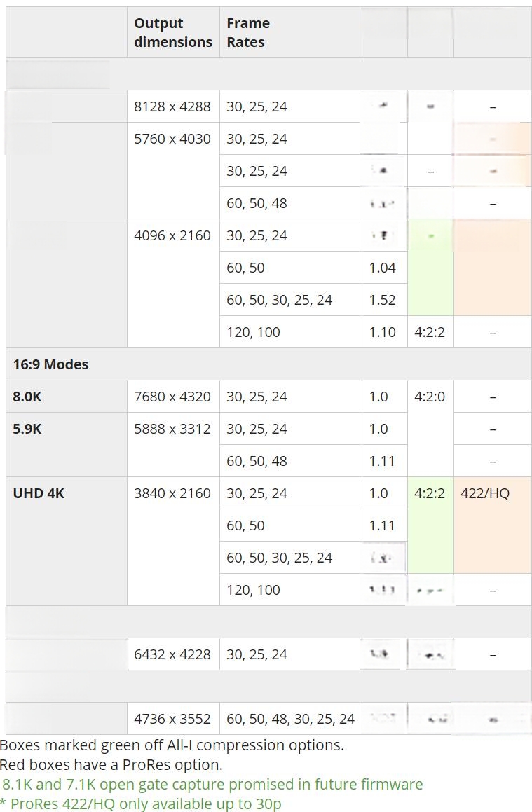
Task: Click the green open gate firmware note
Action: [212, 785]
